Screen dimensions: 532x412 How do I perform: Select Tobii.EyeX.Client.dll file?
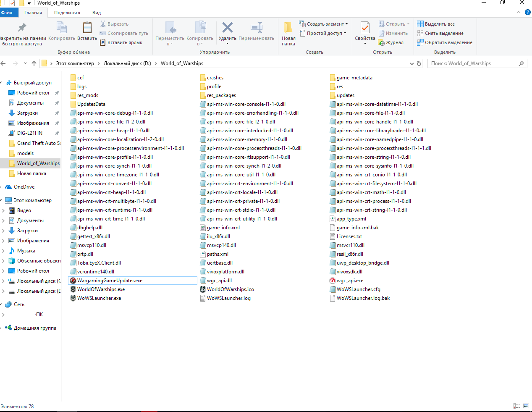coord(95,263)
